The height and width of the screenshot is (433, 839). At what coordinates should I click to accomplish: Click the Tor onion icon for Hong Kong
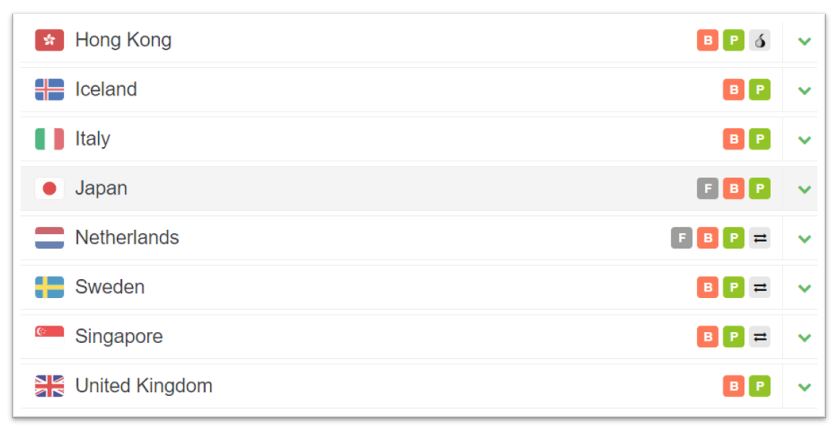[x=759, y=40]
